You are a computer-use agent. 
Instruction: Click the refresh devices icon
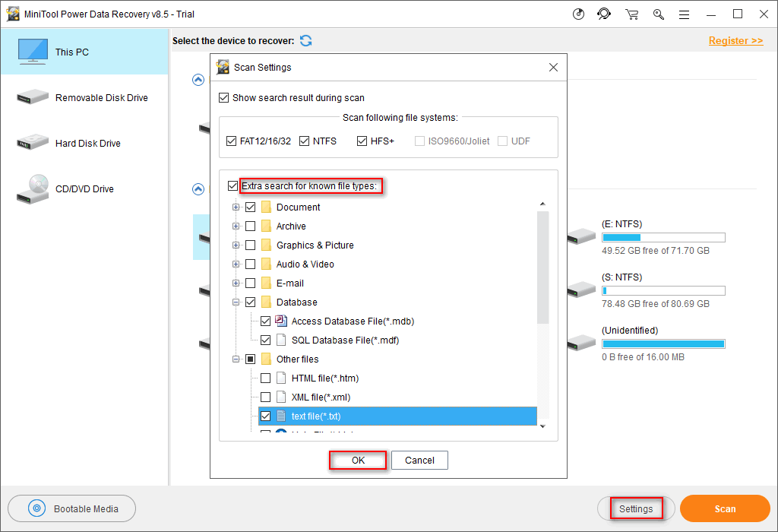(306, 41)
